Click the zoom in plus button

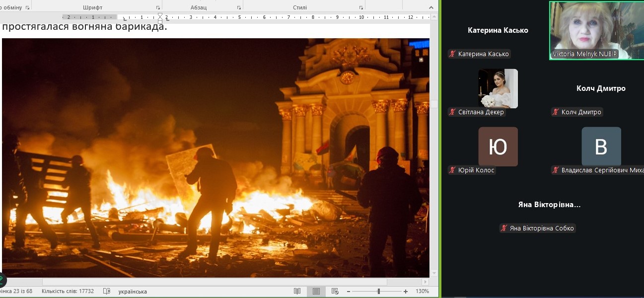pyautogui.click(x=406, y=292)
